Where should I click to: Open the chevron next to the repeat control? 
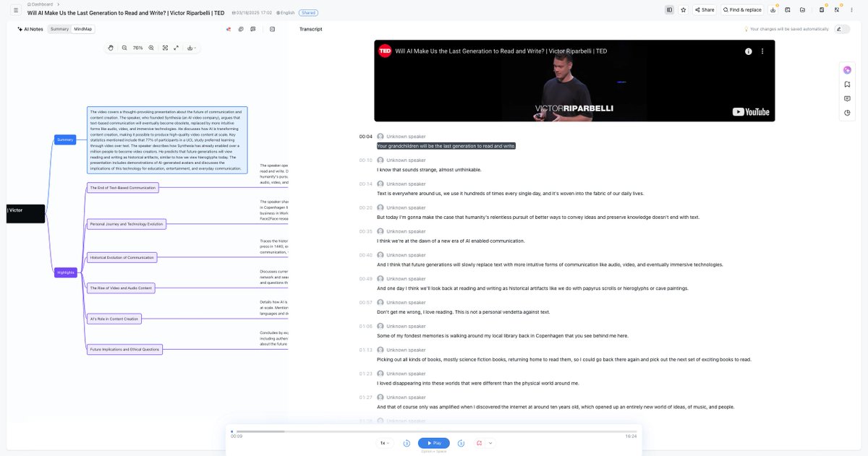[x=490, y=443]
